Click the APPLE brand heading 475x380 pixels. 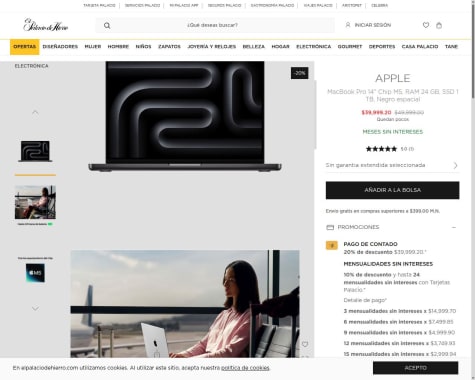pyautogui.click(x=393, y=78)
